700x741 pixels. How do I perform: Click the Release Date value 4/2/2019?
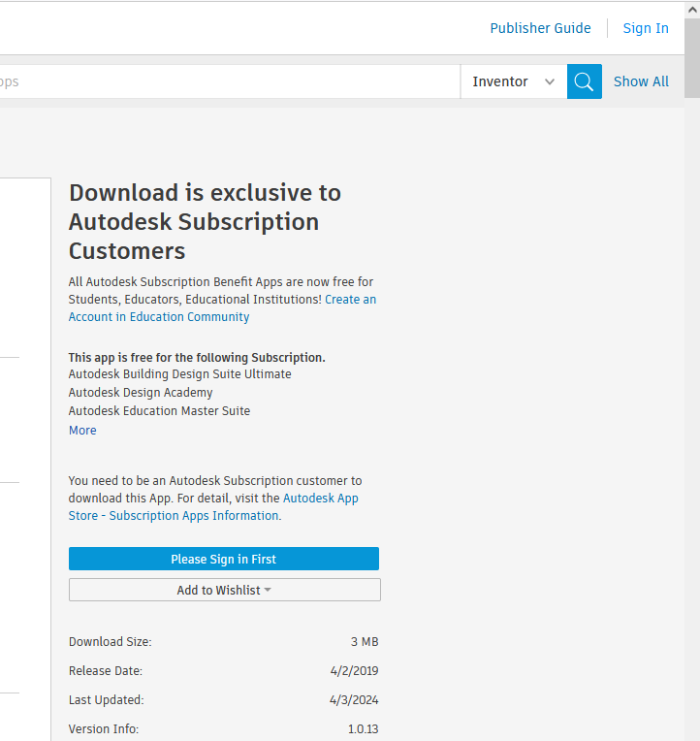pos(354,670)
